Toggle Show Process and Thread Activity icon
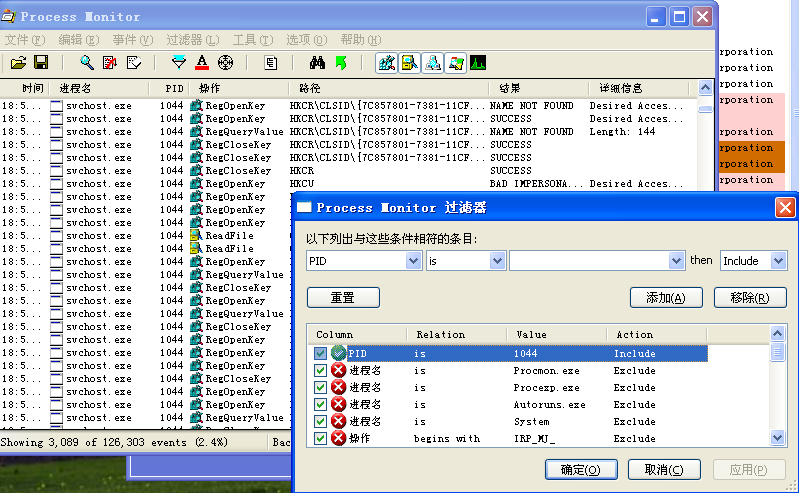The width and height of the screenshot is (799, 493). point(456,63)
